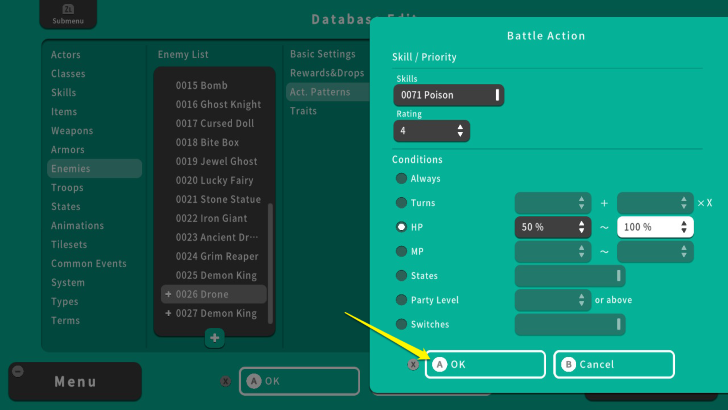Viewport: 728px width, 410px height.
Task: Click the X icon beside Database Edit OK
Action: [226, 381]
